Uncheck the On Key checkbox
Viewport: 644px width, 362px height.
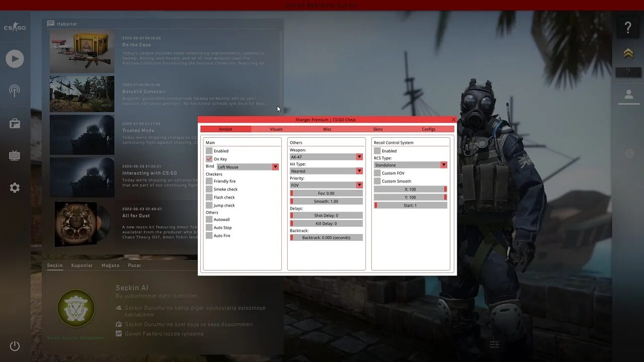pos(209,159)
